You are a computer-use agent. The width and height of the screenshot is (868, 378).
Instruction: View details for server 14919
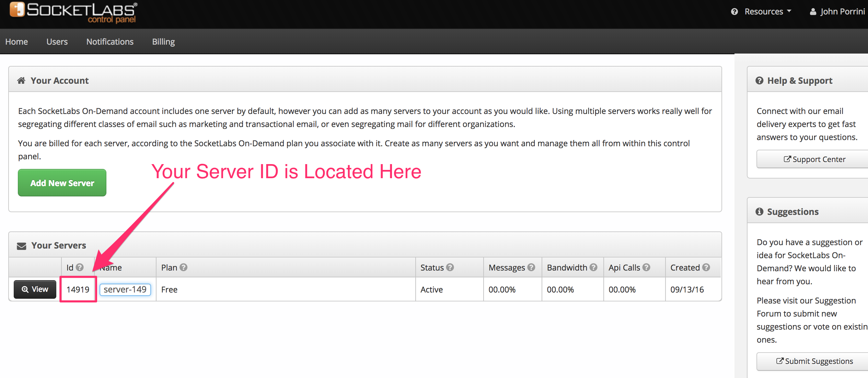[x=35, y=289]
